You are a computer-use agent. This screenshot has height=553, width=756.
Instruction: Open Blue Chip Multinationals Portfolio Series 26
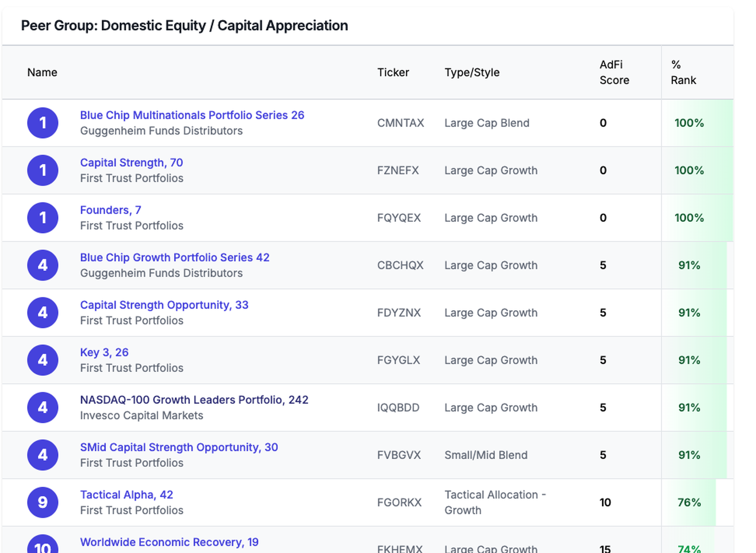(x=192, y=115)
